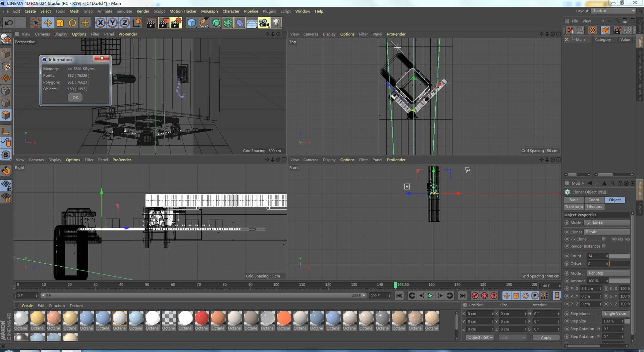Open Mode Per Step dropdown
Screen dimensions: 644x352
pos(608,273)
